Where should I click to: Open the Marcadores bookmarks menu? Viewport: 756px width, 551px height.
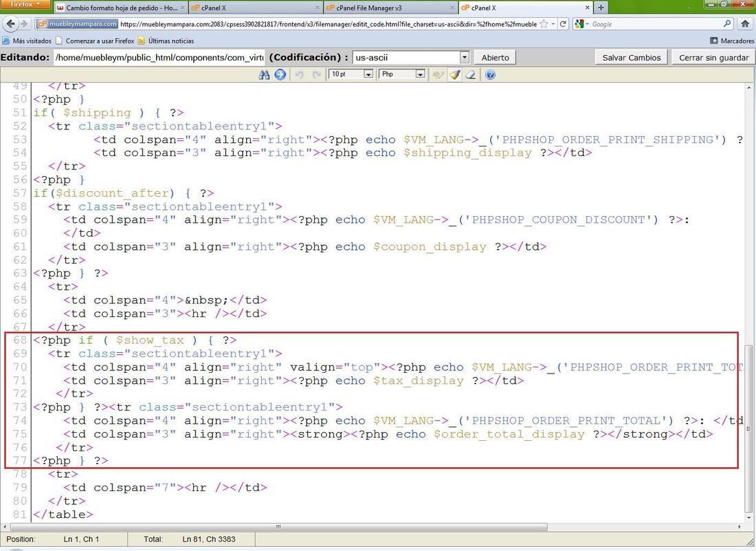coord(733,41)
